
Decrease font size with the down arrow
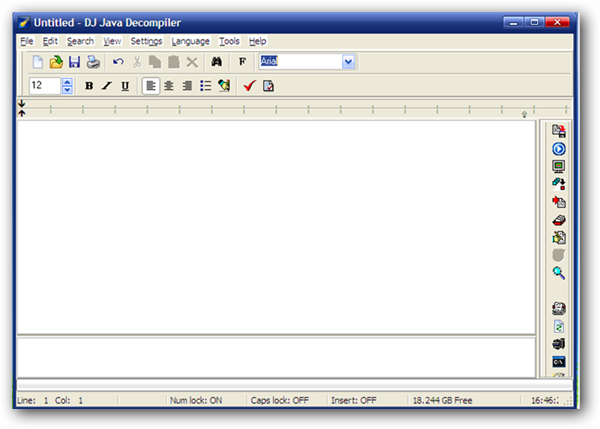[67, 90]
